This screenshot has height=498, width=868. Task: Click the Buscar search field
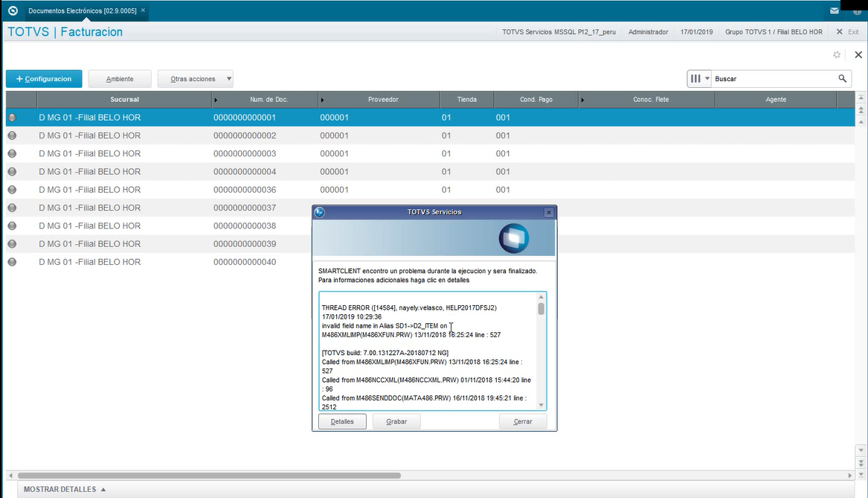(774, 79)
